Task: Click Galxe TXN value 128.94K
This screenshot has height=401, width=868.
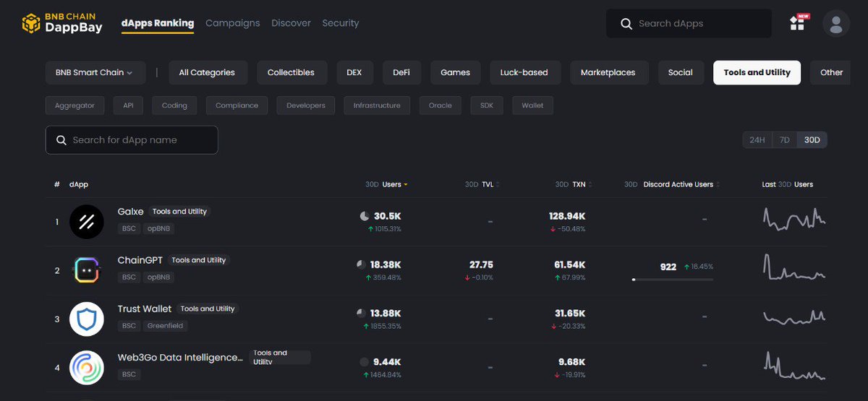Action: tap(567, 216)
